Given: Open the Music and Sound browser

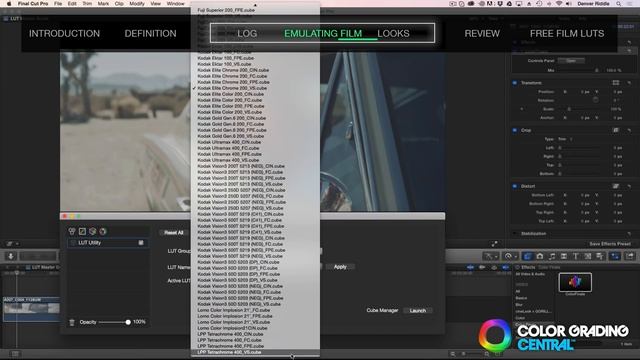Looking at the screenshot, I should [552, 256].
